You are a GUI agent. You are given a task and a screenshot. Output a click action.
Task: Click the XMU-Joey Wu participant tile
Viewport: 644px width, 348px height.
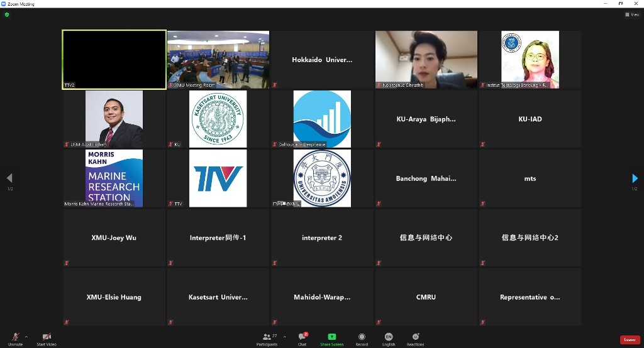click(114, 238)
